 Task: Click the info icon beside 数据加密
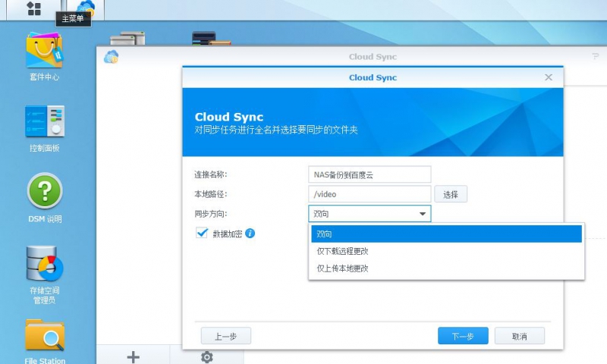(250, 234)
